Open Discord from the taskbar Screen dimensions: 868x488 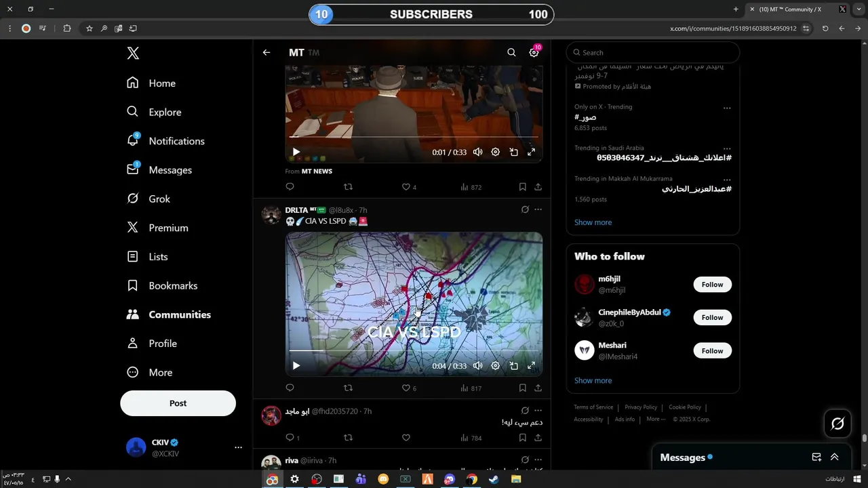[x=450, y=479]
